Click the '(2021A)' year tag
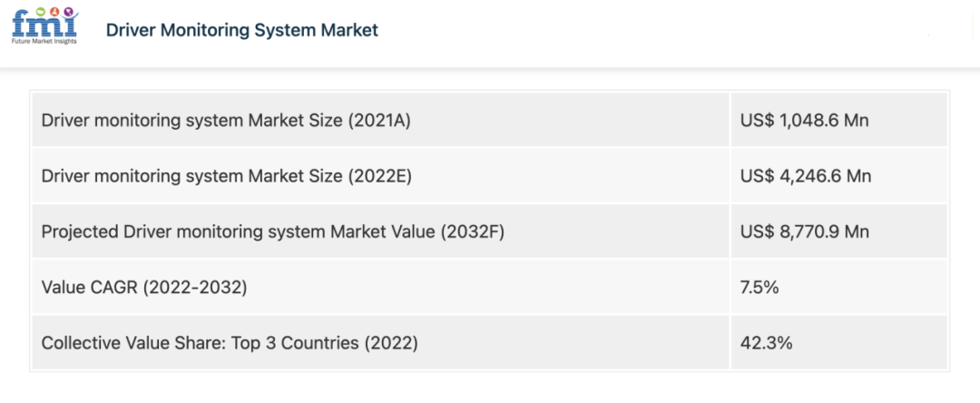Image resolution: width=980 pixels, height=403 pixels. [x=379, y=120]
